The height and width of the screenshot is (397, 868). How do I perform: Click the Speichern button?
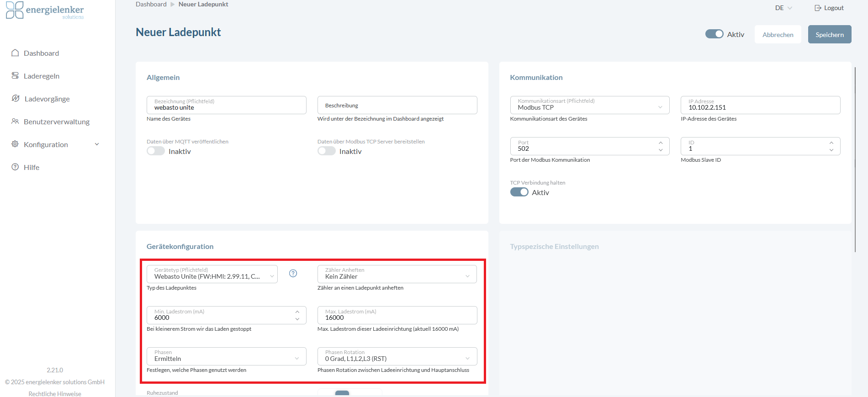[x=830, y=34]
